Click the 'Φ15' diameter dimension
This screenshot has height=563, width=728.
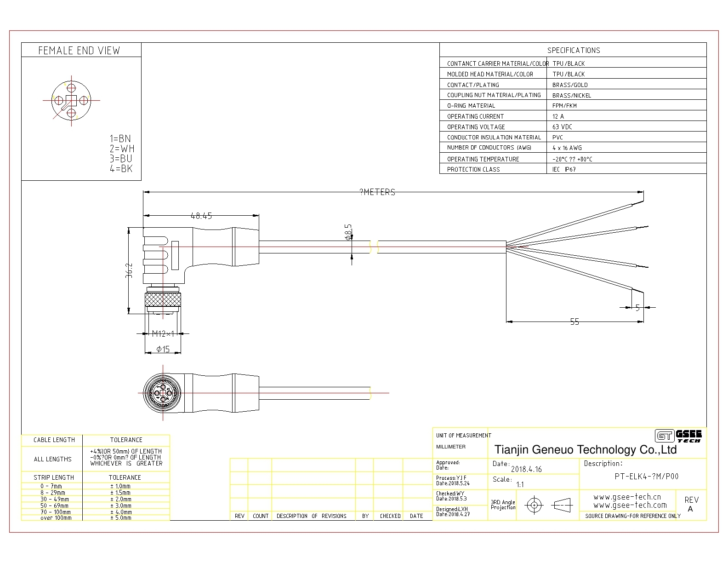coord(163,349)
